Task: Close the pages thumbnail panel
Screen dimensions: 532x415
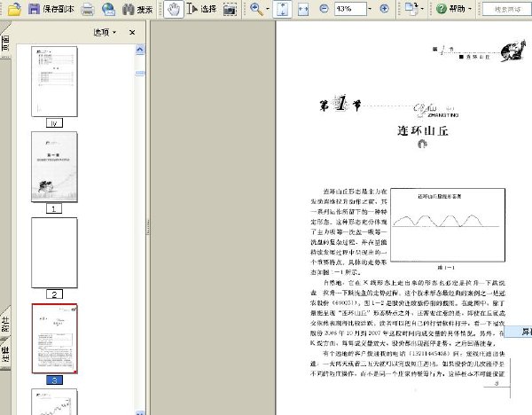Action: click(x=132, y=33)
